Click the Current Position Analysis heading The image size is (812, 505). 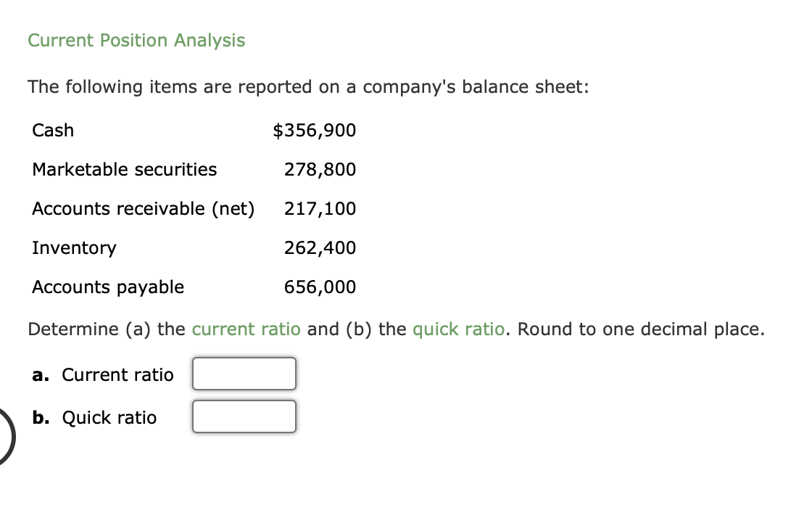point(136,41)
